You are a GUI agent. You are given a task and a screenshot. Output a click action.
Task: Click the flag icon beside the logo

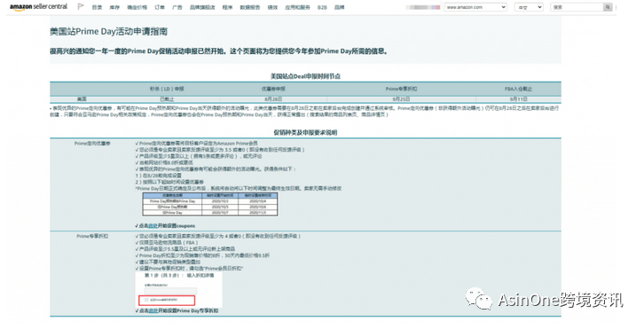81,6
